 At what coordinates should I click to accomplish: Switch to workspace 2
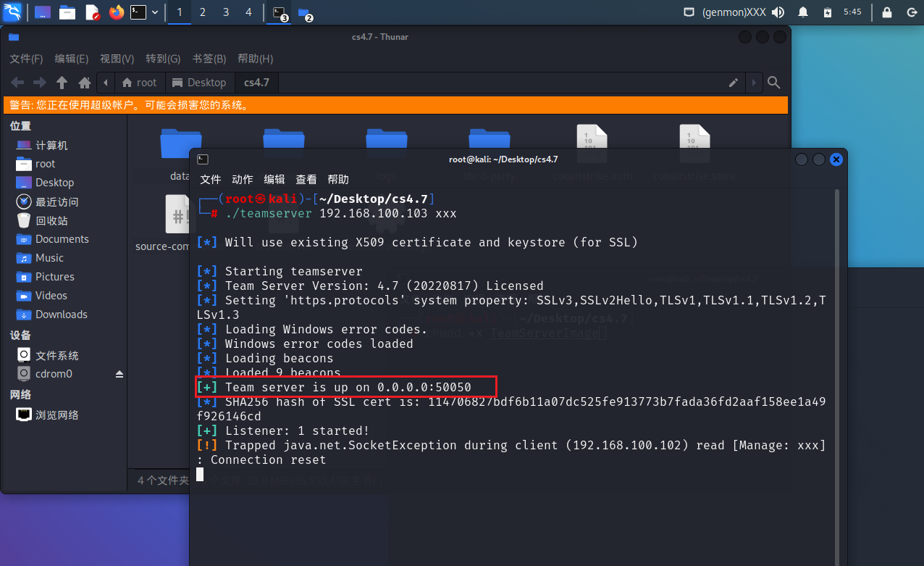pyautogui.click(x=202, y=12)
